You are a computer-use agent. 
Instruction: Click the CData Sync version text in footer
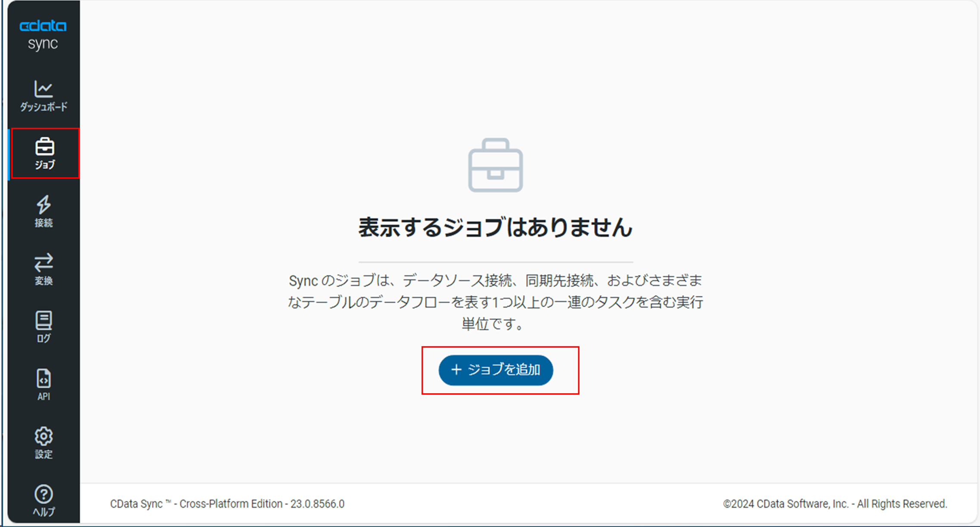[x=227, y=504]
